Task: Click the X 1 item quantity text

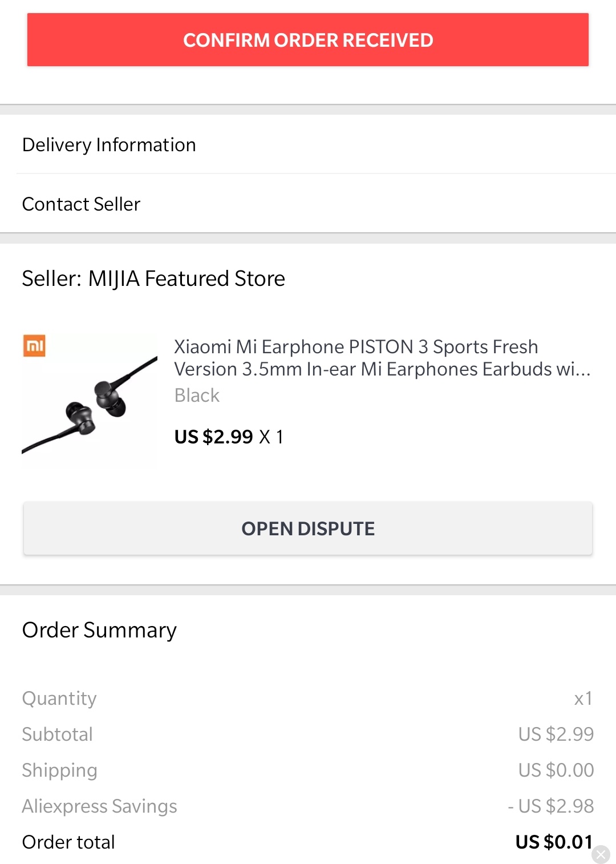Action: click(x=271, y=437)
